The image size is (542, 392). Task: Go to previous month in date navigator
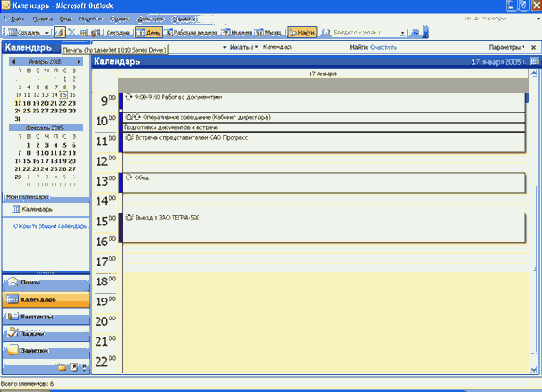click(13, 62)
